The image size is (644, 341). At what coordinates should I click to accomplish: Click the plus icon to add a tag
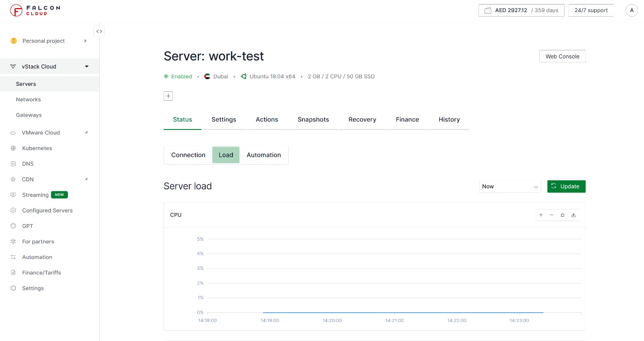[x=168, y=96]
